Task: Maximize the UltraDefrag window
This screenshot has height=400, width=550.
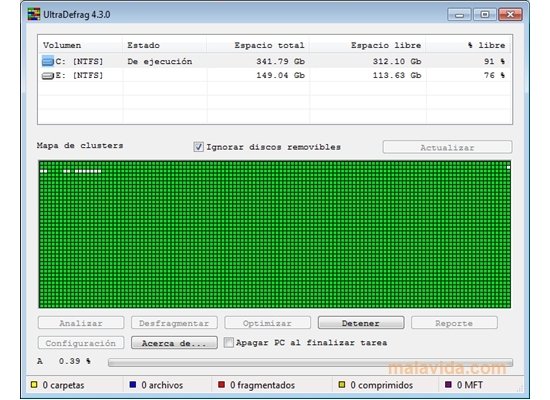Action: pos(485,15)
